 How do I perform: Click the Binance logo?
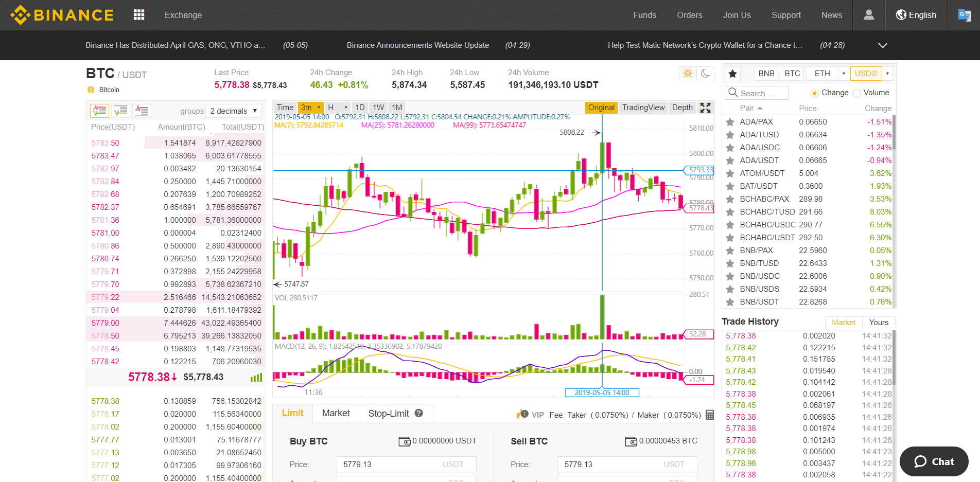pos(62,15)
